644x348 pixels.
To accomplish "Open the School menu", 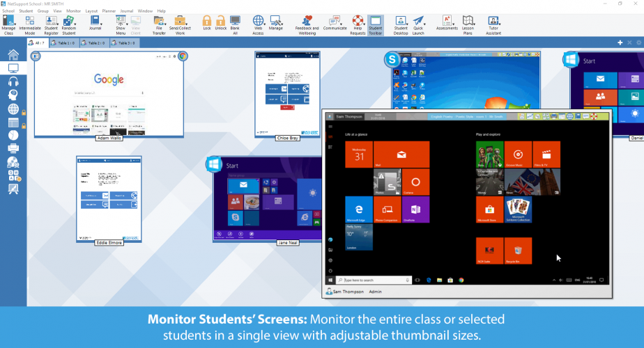I will pyautogui.click(x=8, y=11).
